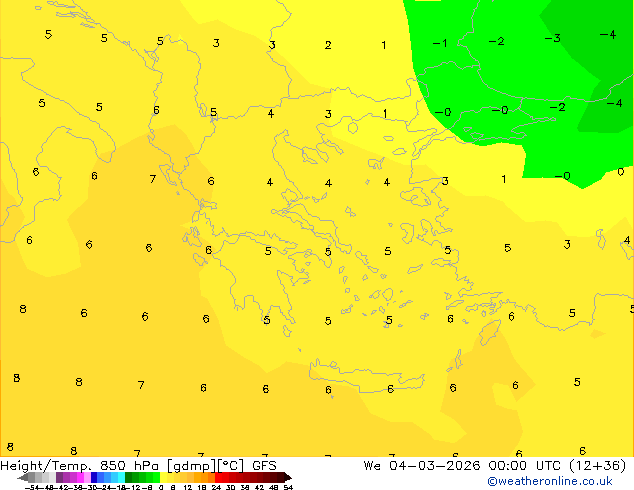Click the "00:00 UTC" time text
This screenshot has height=490, width=634.
[526, 466]
